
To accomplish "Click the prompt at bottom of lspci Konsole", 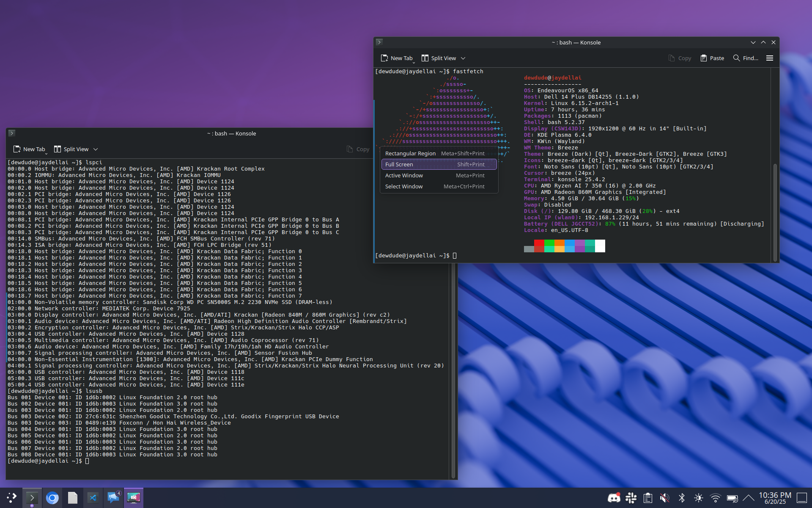I will [x=48, y=461].
